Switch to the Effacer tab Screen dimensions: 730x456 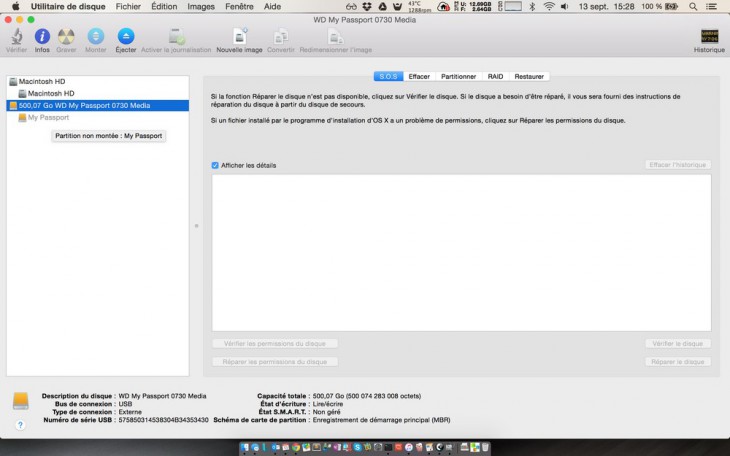(419, 76)
